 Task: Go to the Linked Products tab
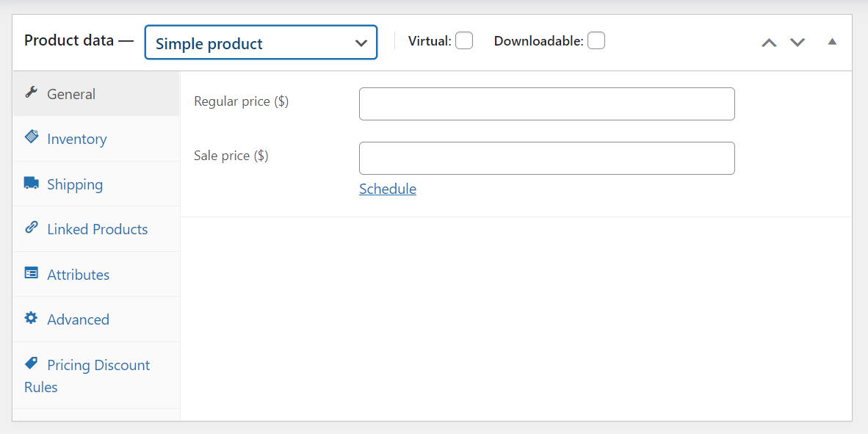pyautogui.click(x=98, y=229)
